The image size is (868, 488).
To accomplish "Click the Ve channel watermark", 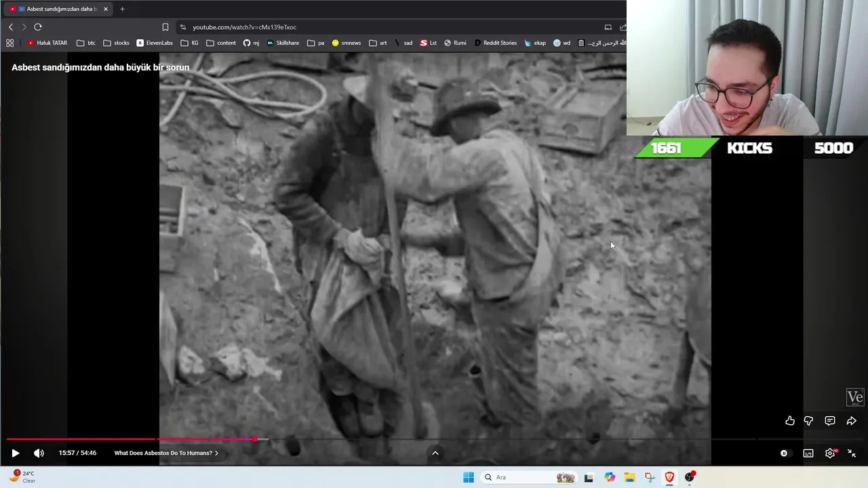I will (855, 398).
